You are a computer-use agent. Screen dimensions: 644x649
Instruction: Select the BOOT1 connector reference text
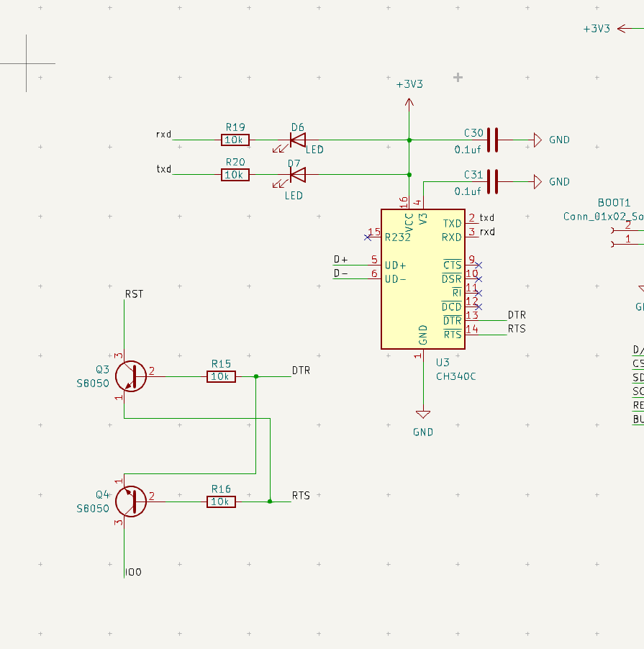(613, 203)
